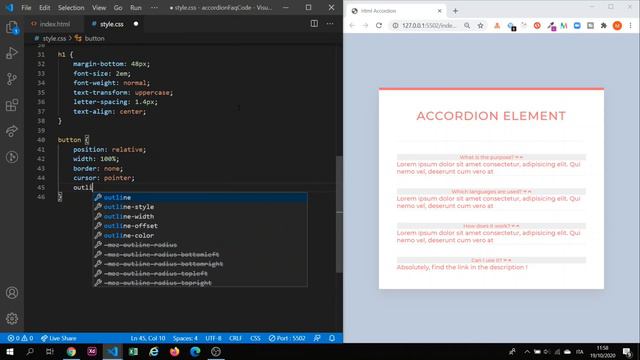Viewport: 640px width, 360px height.
Task: Select outline-width suggestion
Action: click(200, 216)
